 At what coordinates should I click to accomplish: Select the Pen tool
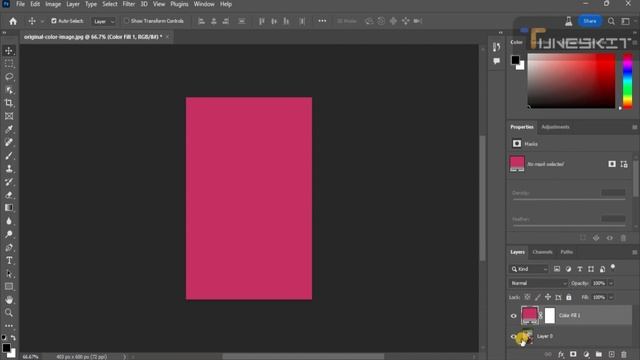(x=9, y=247)
